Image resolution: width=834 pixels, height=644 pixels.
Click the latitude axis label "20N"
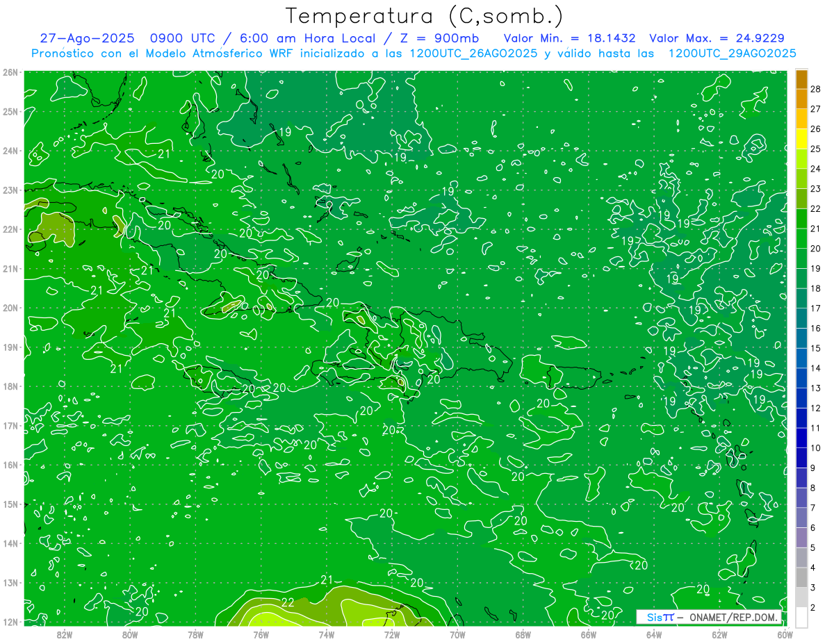[10, 308]
